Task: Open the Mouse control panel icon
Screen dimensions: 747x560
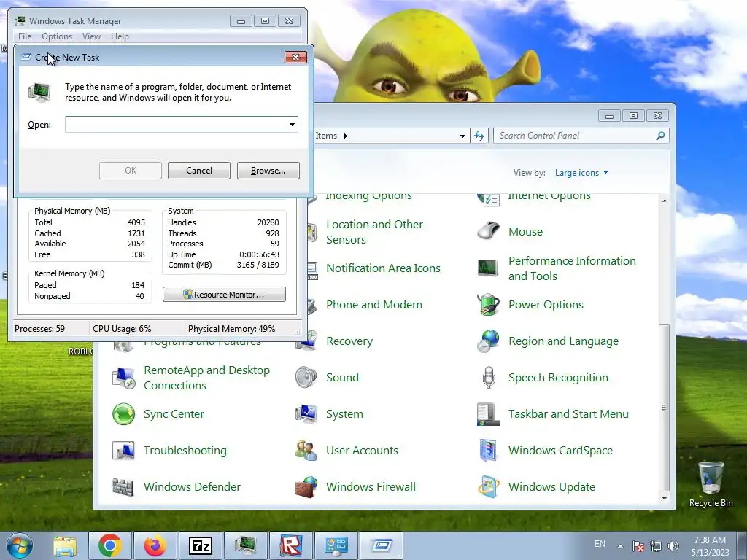Action: click(x=488, y=231)
